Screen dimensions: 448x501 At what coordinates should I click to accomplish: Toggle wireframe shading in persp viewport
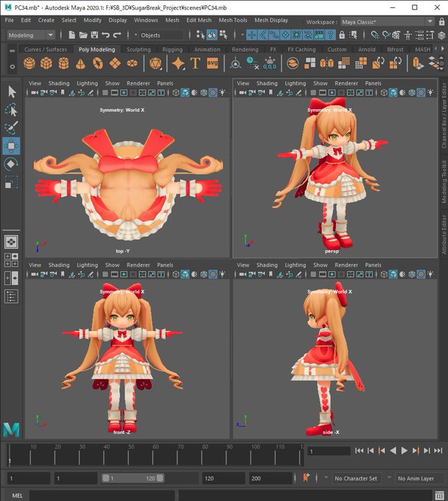[384, 93]
